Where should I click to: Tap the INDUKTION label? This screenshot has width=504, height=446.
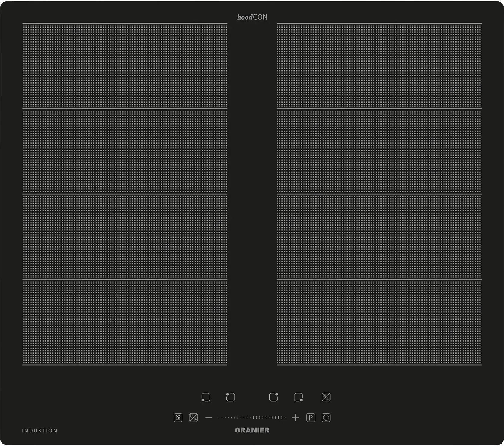pos(39,431)
